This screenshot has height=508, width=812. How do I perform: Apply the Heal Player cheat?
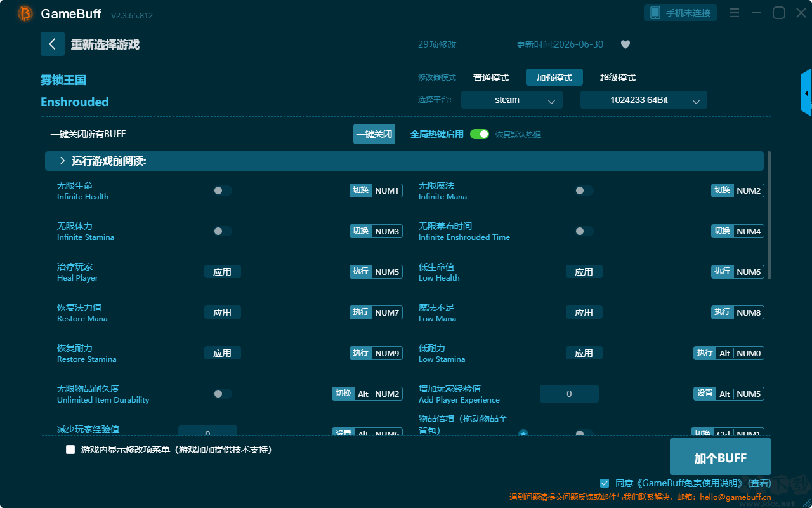coord(223,272)
